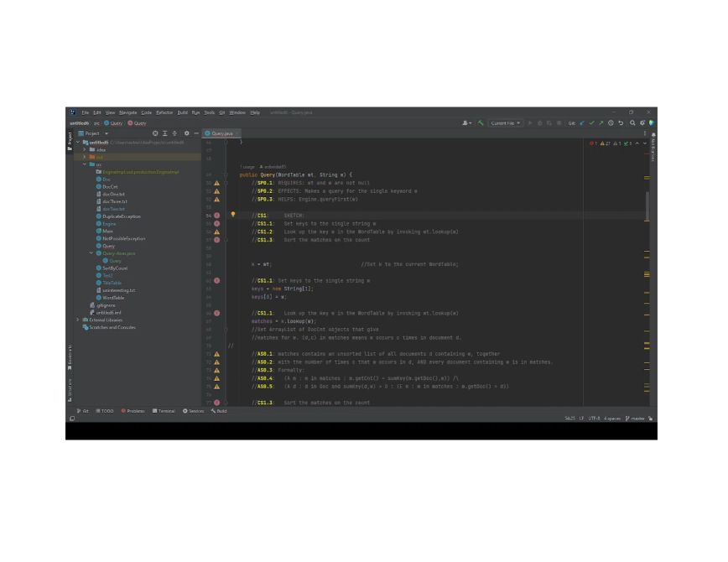
Task: Go to next highlighted error arrow
Action: click(645, 143)
